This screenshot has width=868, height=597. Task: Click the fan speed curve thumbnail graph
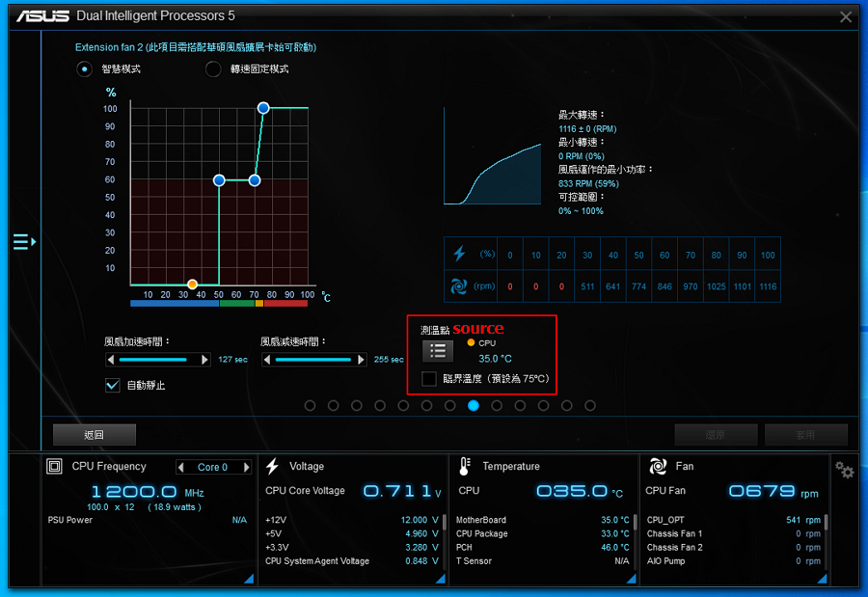point(493,156)
